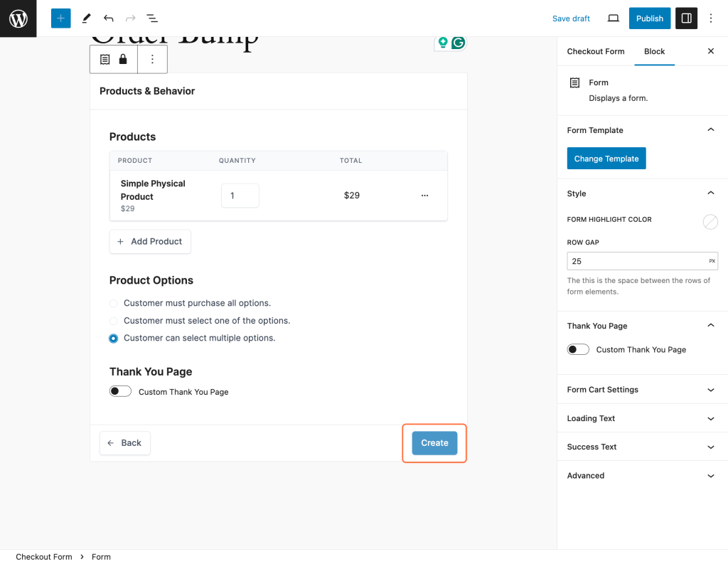Screen dimensions: 728x564
Task: Open block options three-dot menu
Action: click(152, 60)
